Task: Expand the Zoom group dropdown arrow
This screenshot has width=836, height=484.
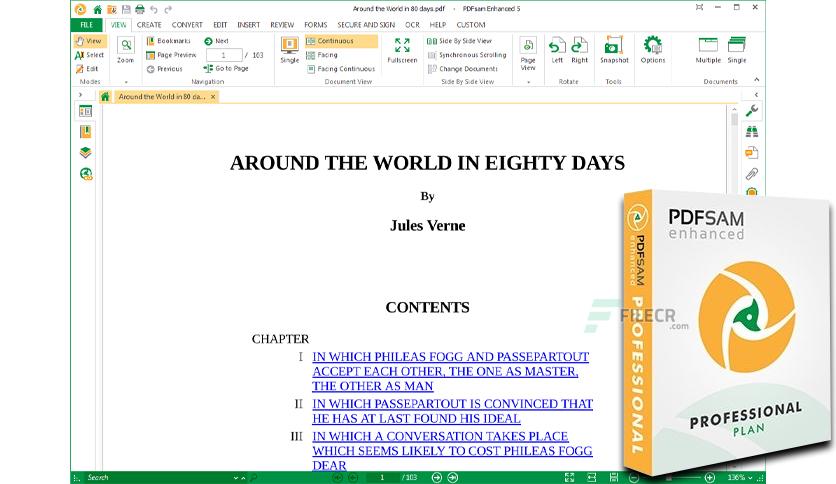Action: [x=126, y=82]
